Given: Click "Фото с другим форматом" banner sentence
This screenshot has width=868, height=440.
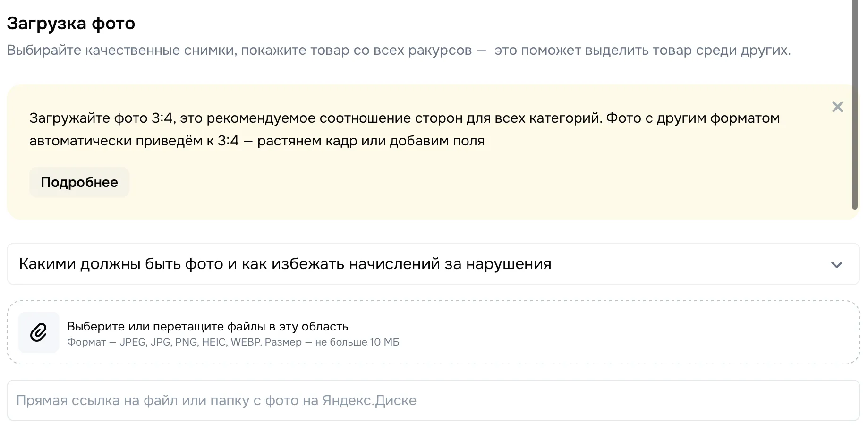Looking at the screenshot, I should [693, 118].
